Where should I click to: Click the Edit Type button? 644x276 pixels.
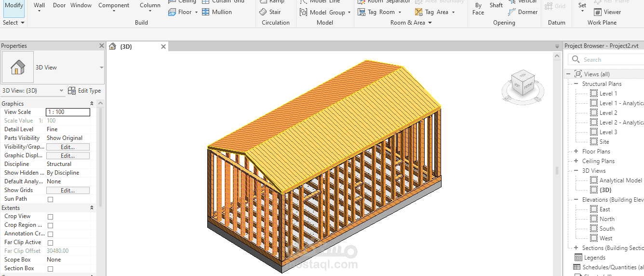click(x=84, y=91)
